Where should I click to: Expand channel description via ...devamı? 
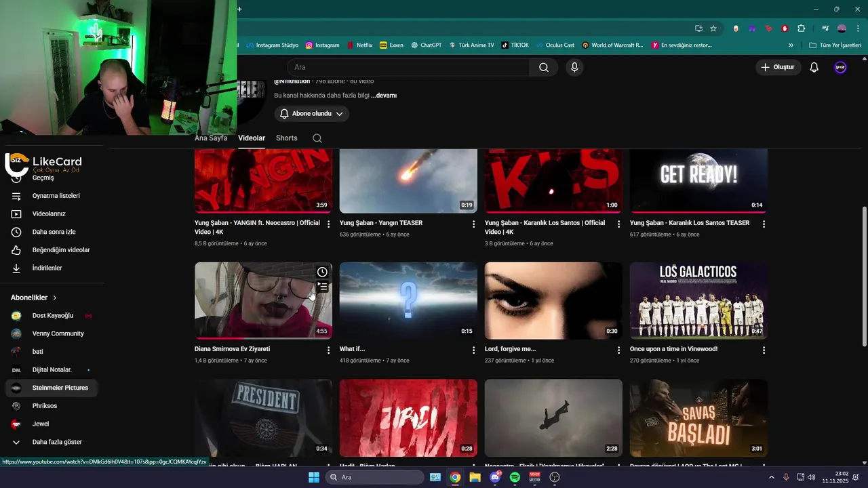coord(384,96)
